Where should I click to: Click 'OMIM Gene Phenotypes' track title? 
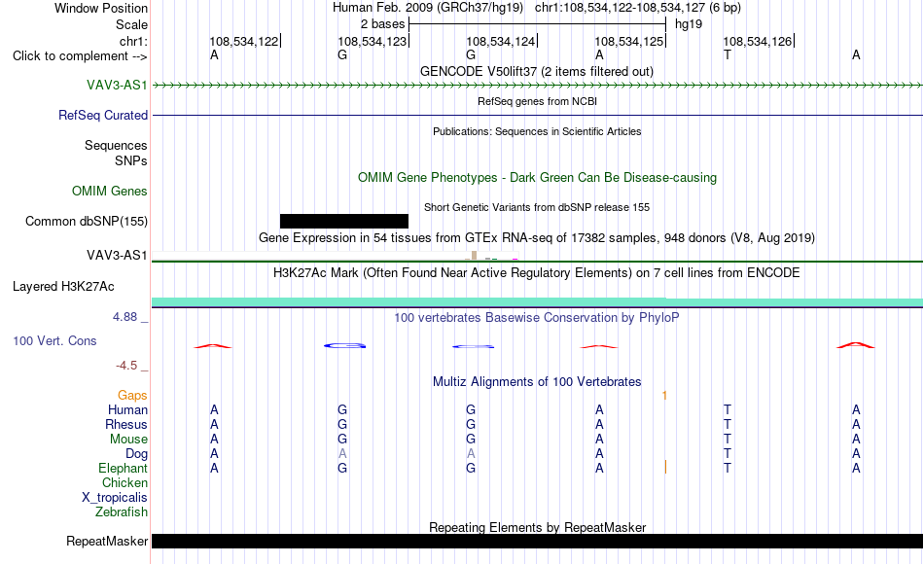(x=537, y=177)
